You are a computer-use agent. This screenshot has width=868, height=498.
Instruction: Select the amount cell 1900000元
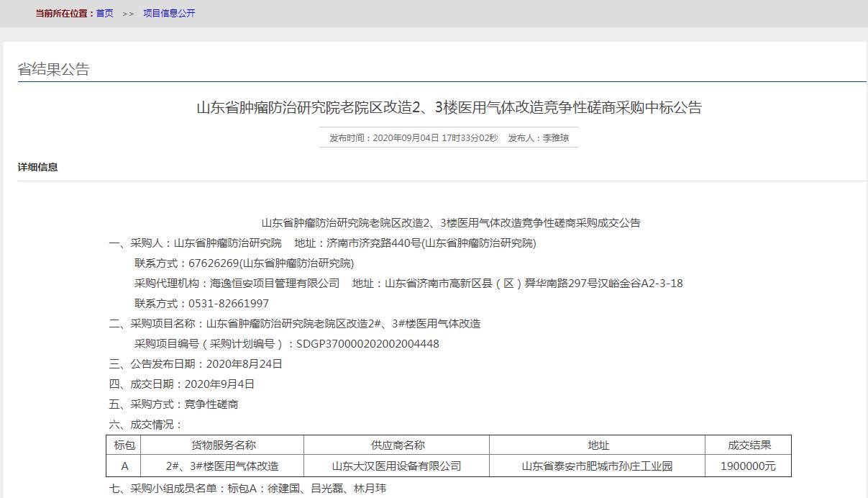point(749,466)
